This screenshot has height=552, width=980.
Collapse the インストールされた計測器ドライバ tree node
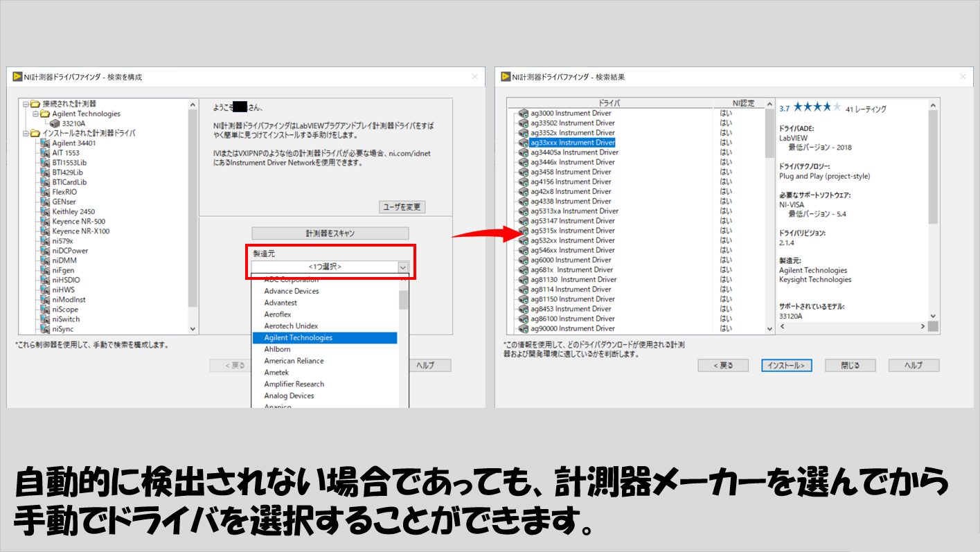click(x=26, y=133)
